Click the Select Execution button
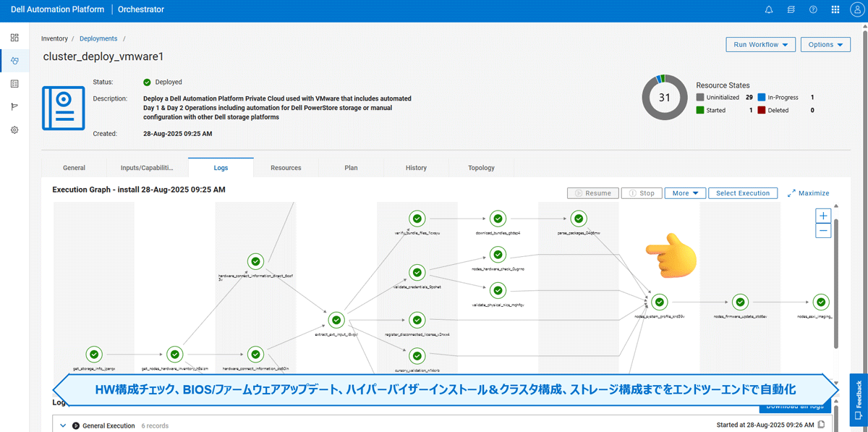Viewport: 868px width, 432px height. click(x=743, y=193)
